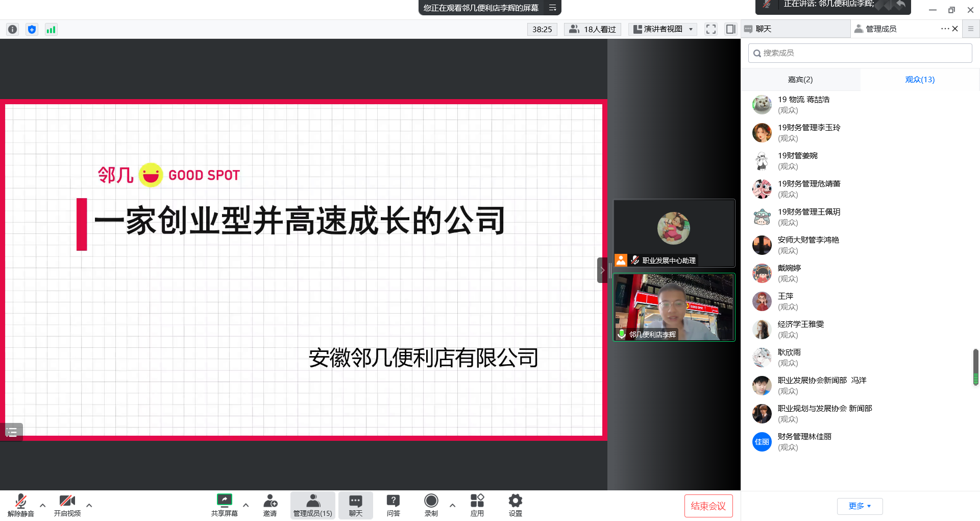Click the search members input field

(x=860, y=53)
